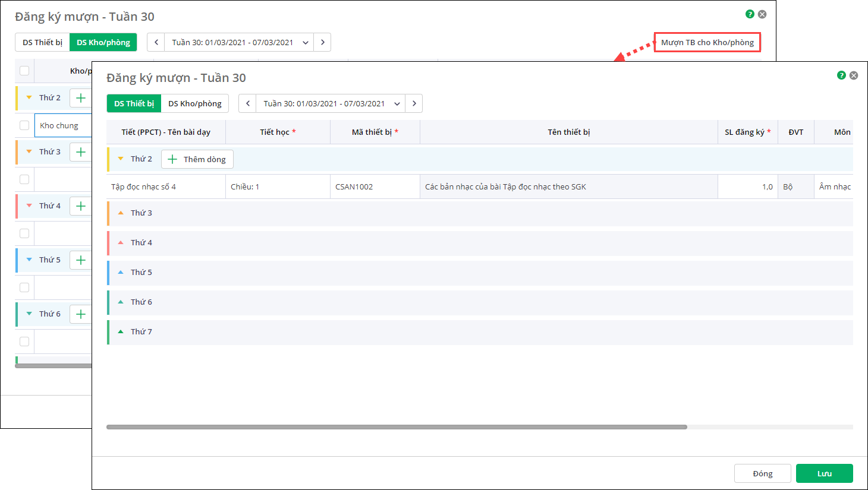
Task: Click horizontal scrollbar in front dialog
Action: (x=397, y=427)
